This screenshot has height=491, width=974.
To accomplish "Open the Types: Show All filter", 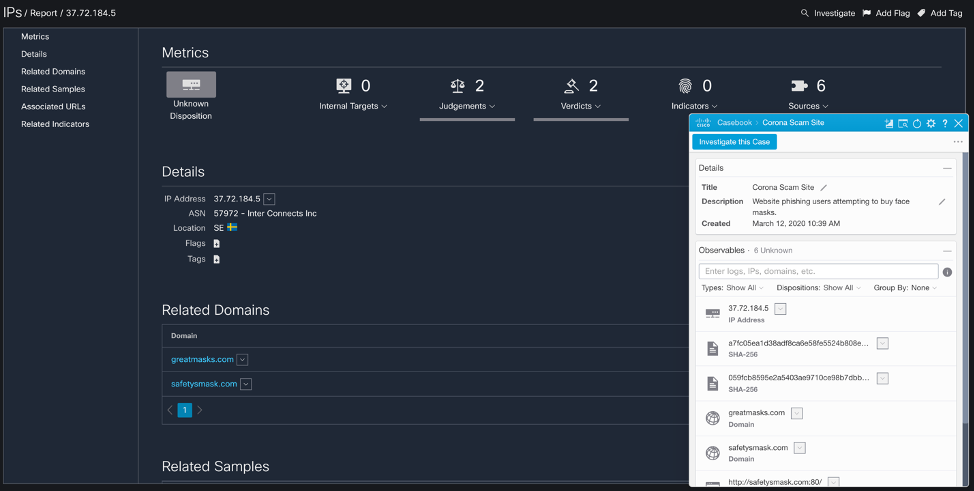I will (x=729, y=288).
